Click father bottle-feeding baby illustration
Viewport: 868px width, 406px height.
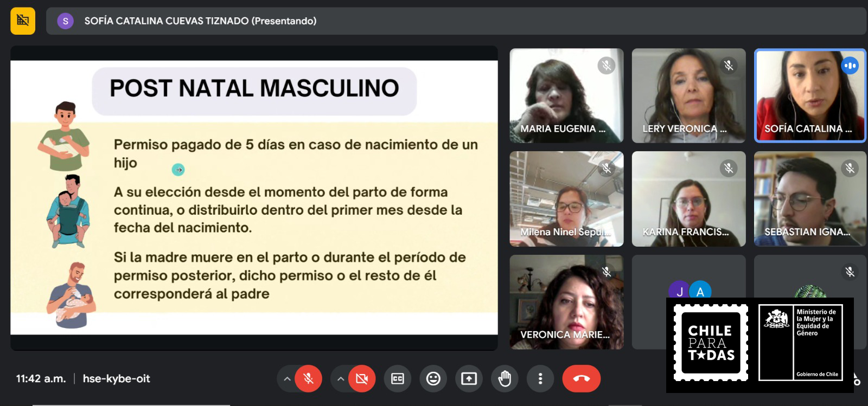71,295
